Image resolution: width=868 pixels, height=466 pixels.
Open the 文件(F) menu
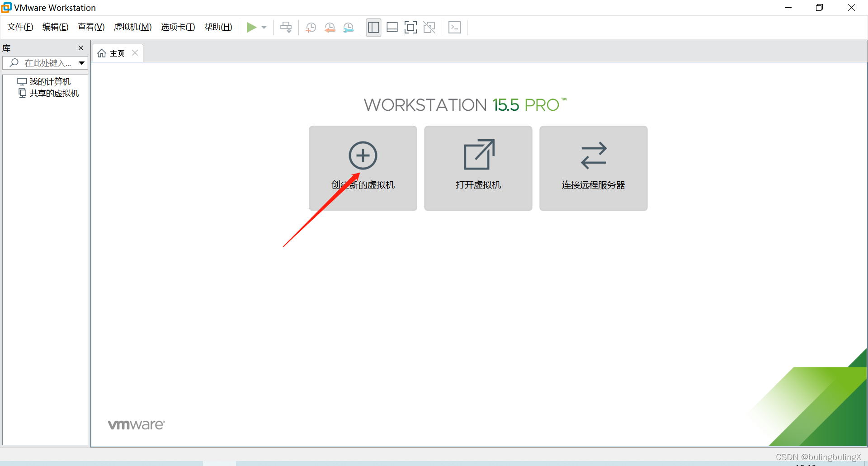click(x=20, y=27)
